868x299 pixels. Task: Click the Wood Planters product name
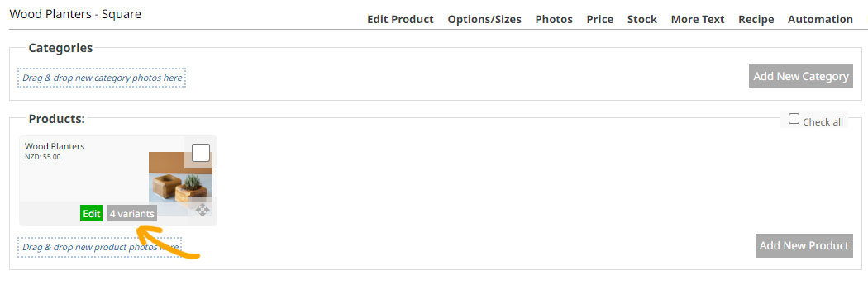point(55,146)
